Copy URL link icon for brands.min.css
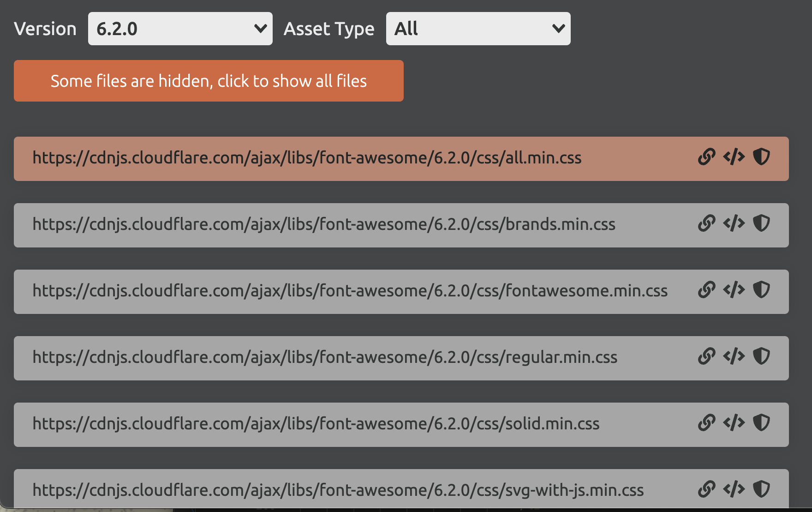812x512 pixels. click(x=706, y=223)
